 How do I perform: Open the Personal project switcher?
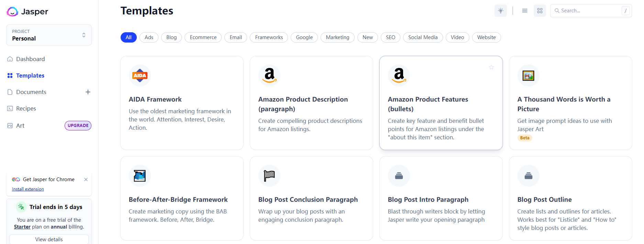click(48, 35)
